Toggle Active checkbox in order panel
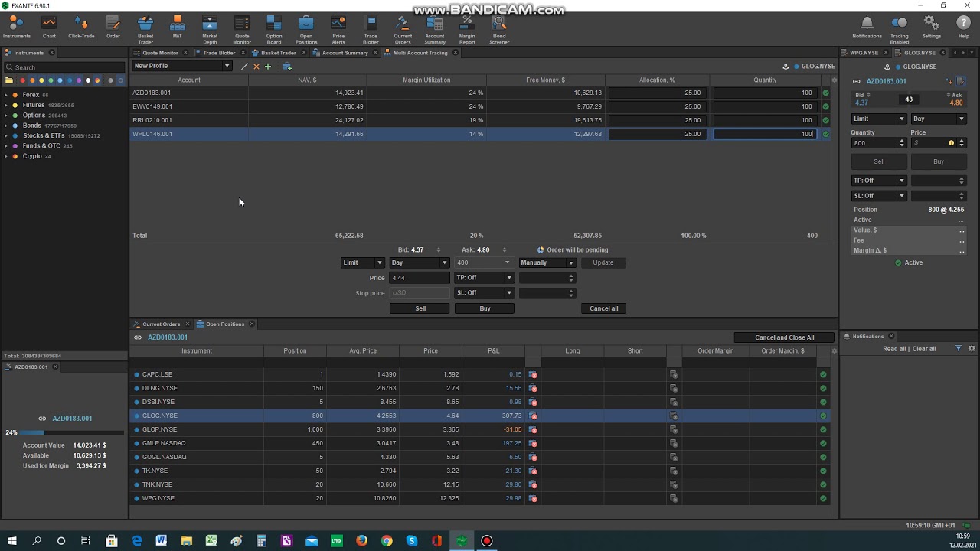980x551 pixels. [x=898, y=262]
